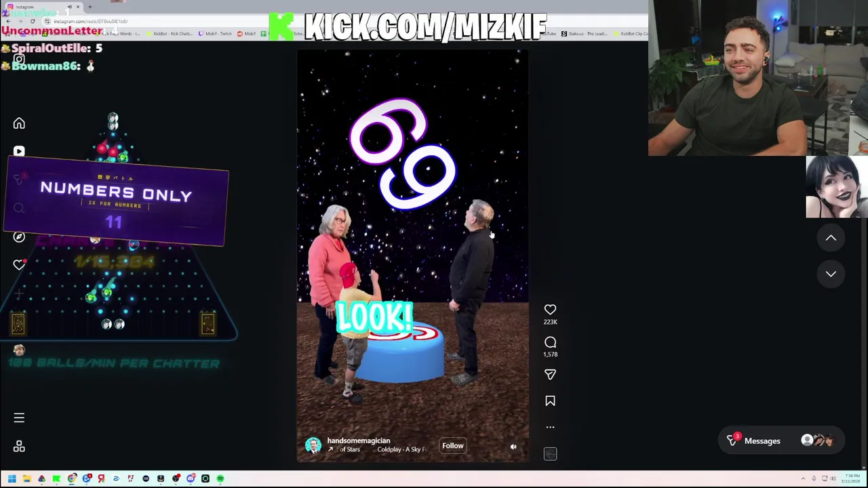Reload the page with refresh icon
Viewport: 868px width, 488px height.
coord(33,21)
